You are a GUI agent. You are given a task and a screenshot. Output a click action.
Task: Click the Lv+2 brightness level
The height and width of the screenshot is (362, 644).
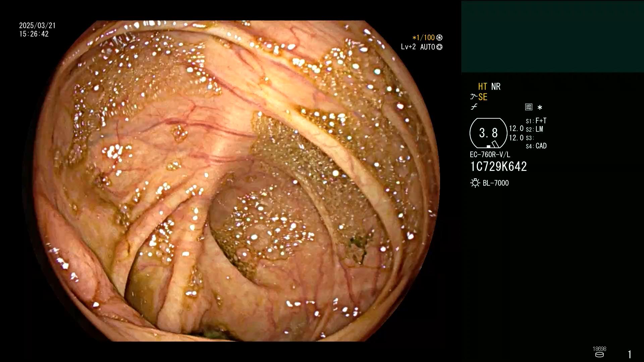[408, 47]
